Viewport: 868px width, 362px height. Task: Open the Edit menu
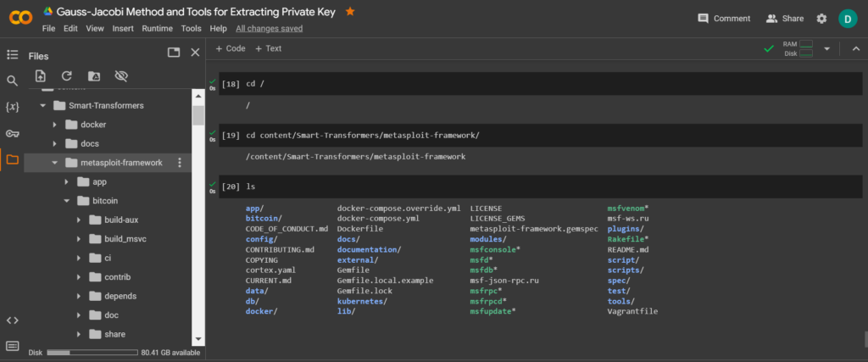[x=70, y=28]
